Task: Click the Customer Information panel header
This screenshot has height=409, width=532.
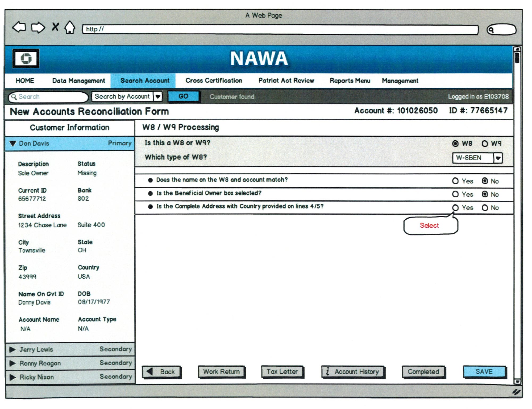Action: 70,128
